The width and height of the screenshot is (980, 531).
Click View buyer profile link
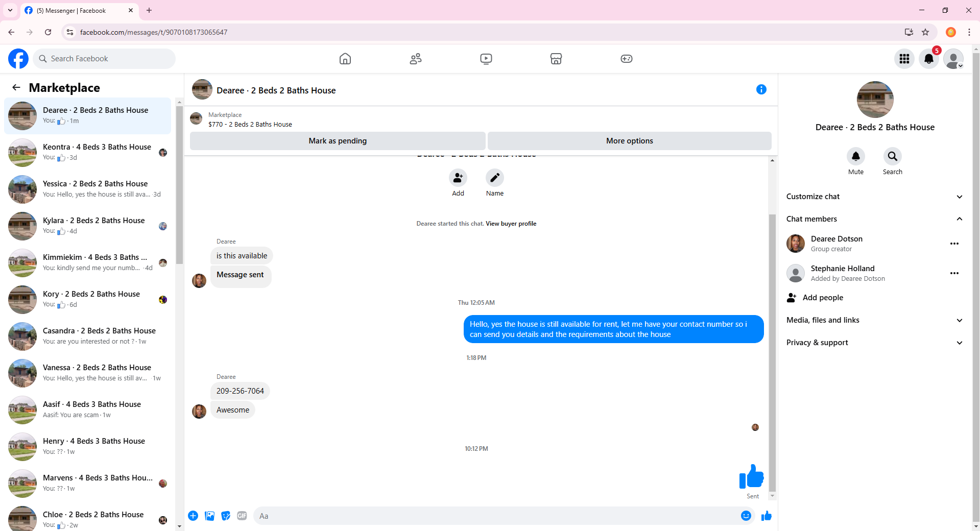[511, 224]
